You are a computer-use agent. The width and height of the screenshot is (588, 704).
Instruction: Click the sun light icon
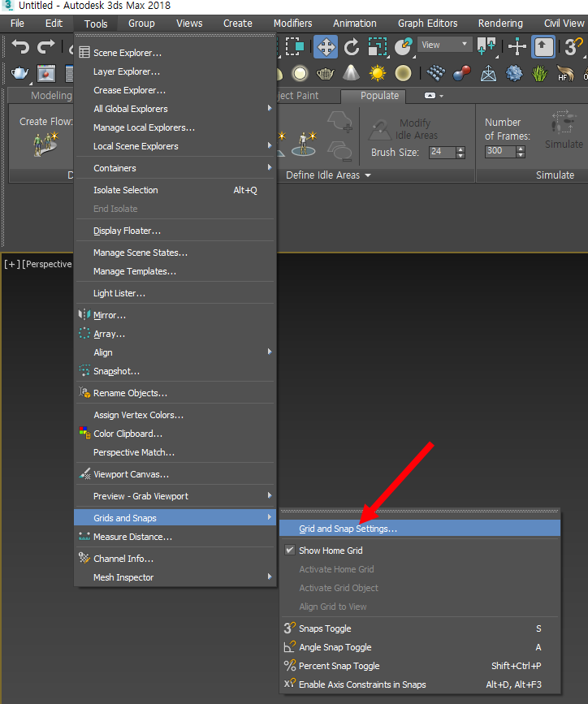[378, 73]
